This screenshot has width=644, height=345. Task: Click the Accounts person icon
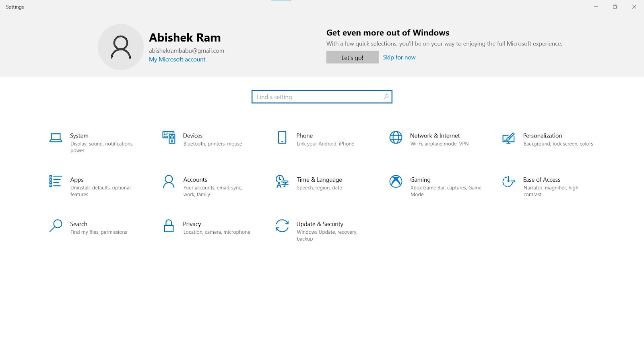click(169, 181)
